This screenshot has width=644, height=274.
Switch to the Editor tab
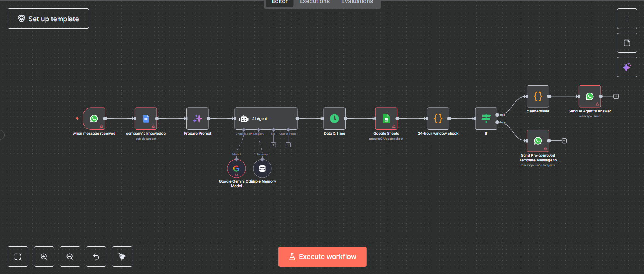280,2
